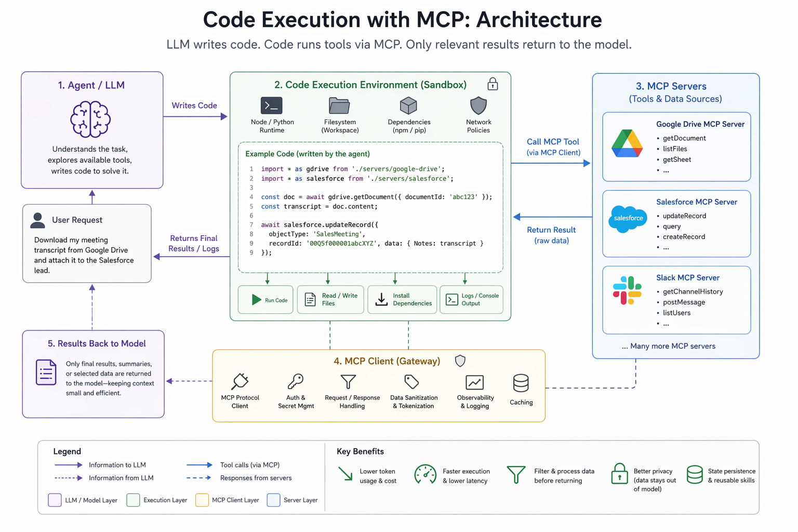
Task: Select the Filesystem workspace folder icon
Action: pos(339,105)
